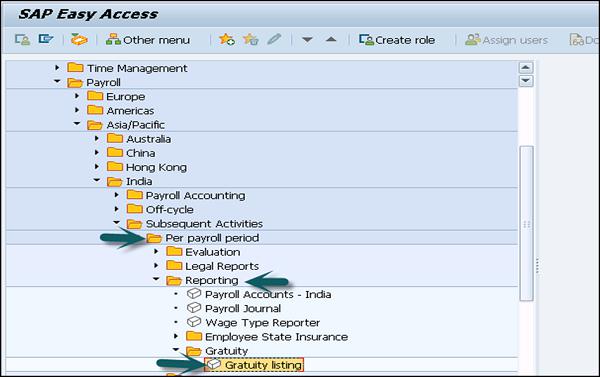This screenshot has width=600, height=377.
Task: Click the Create role button
Action: pos(397,40)
